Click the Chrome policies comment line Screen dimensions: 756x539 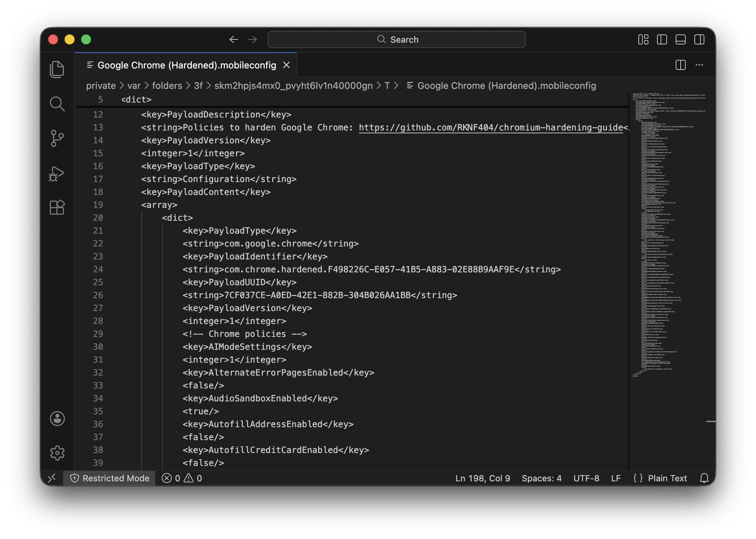coord(245,334)
